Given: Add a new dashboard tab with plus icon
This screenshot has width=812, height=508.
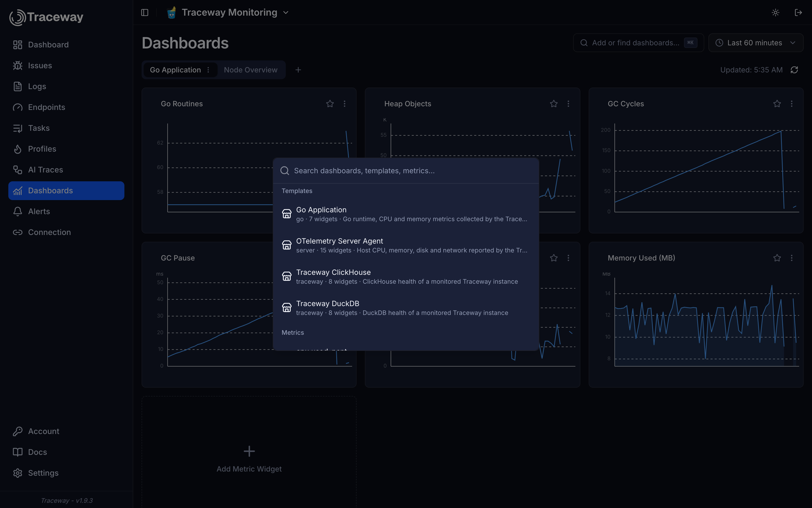Looking at the screenshot, I should tap(298, 70).
